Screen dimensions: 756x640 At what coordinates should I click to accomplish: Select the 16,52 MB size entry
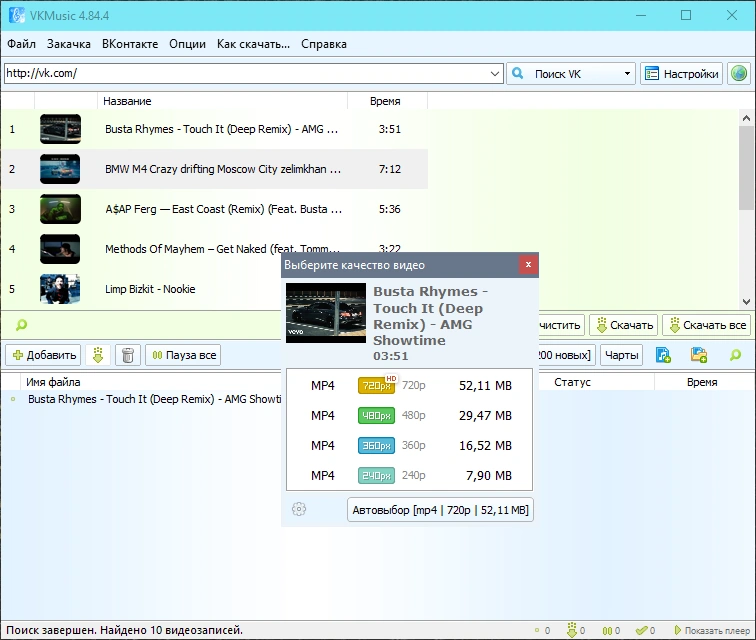tap(485, 445)
